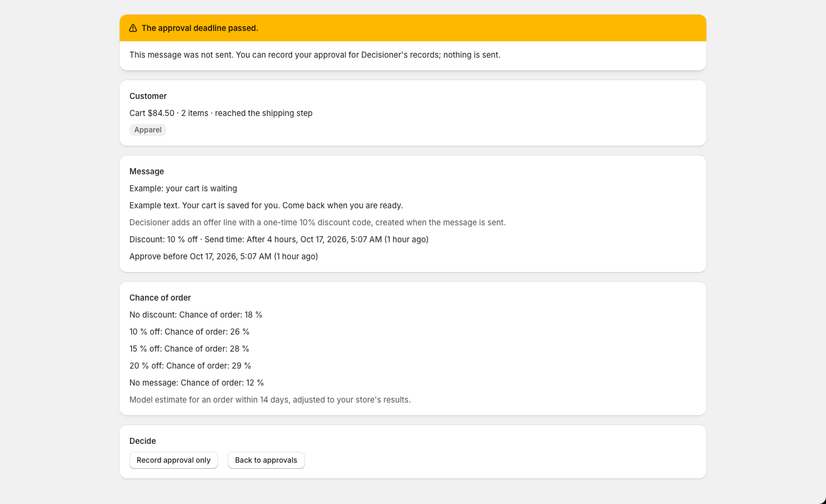Screen dimensions: 826x504
Task: Click the Record approval only button
Action: click(x=174, y=460)
